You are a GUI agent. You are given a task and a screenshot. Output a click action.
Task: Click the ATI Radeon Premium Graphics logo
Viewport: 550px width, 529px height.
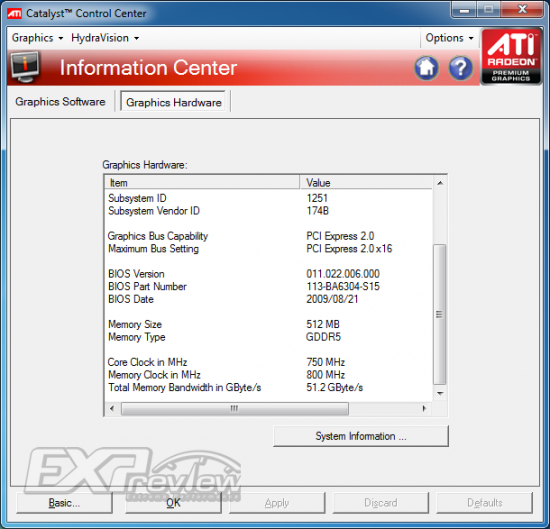point(511,57)
